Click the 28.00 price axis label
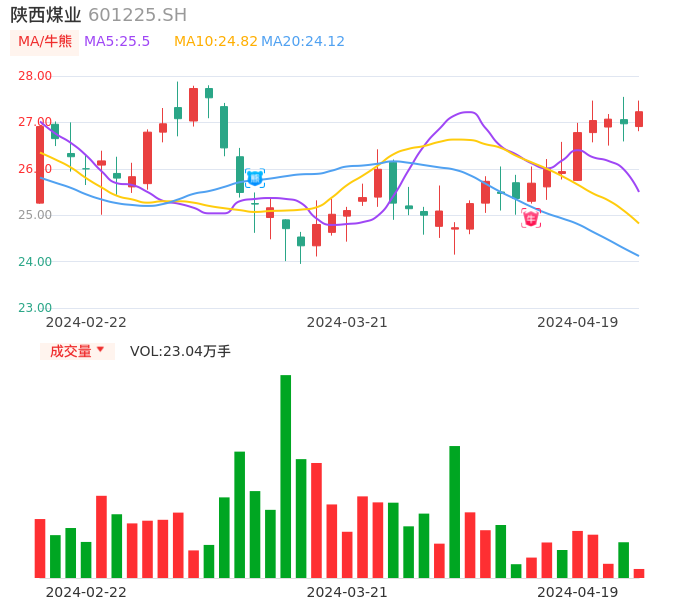Viewport: 686px width, 606px height. (x=36, y=76)
